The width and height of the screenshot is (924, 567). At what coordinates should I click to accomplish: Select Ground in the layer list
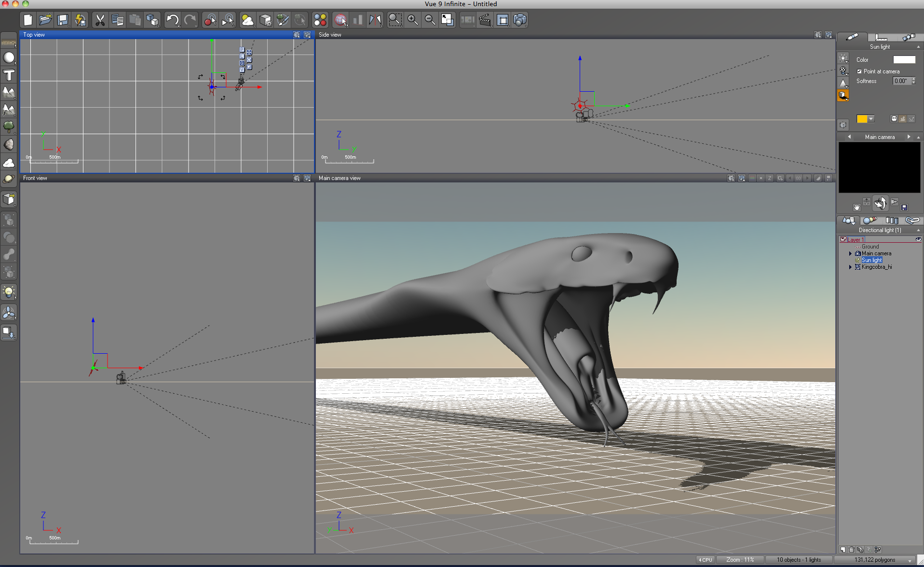click(870, 247)
